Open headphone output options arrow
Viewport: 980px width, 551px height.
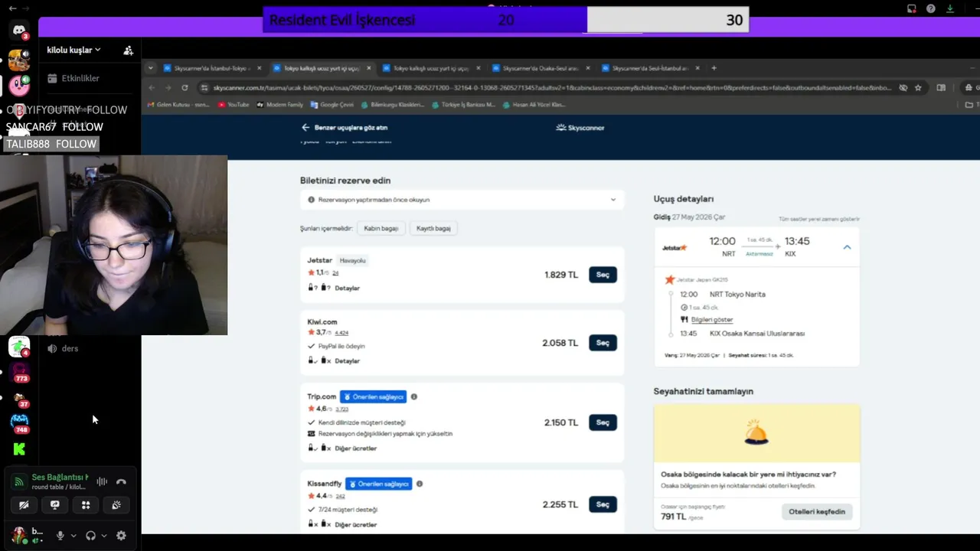pyautogui.click(x=104, y=536)
